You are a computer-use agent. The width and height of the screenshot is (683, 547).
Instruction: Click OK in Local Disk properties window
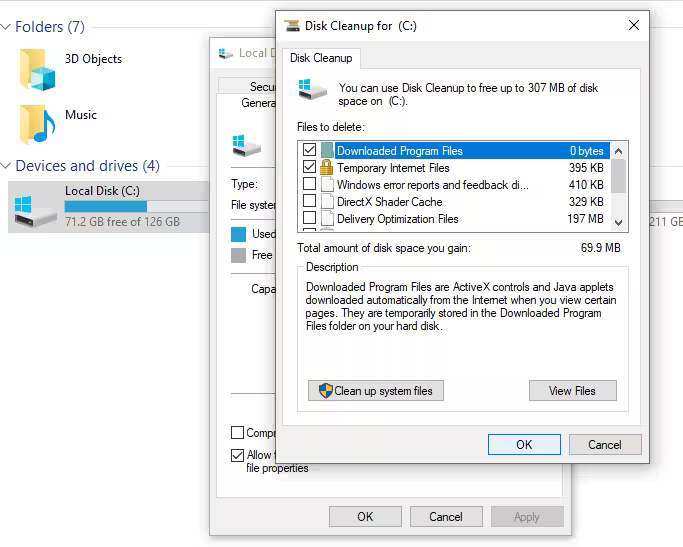(365, 517)
